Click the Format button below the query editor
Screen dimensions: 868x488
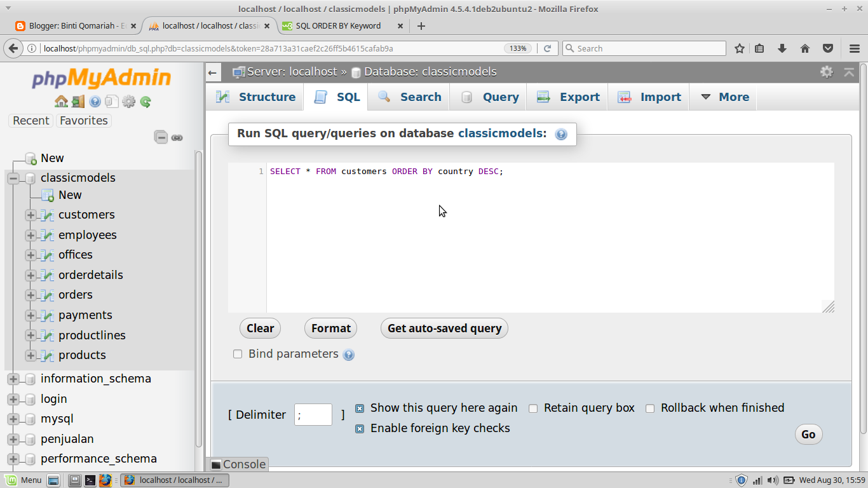(330, 328)
